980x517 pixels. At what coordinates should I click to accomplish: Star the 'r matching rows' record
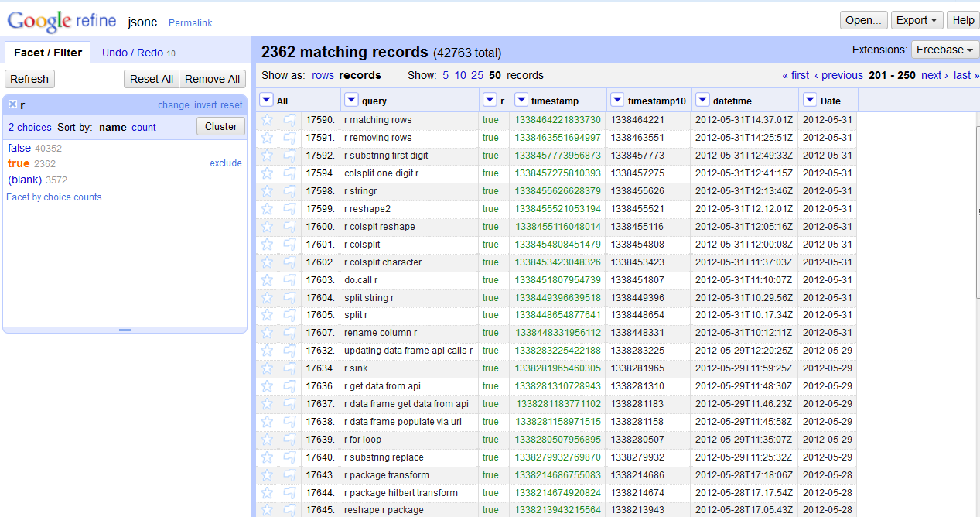(267, 120)
